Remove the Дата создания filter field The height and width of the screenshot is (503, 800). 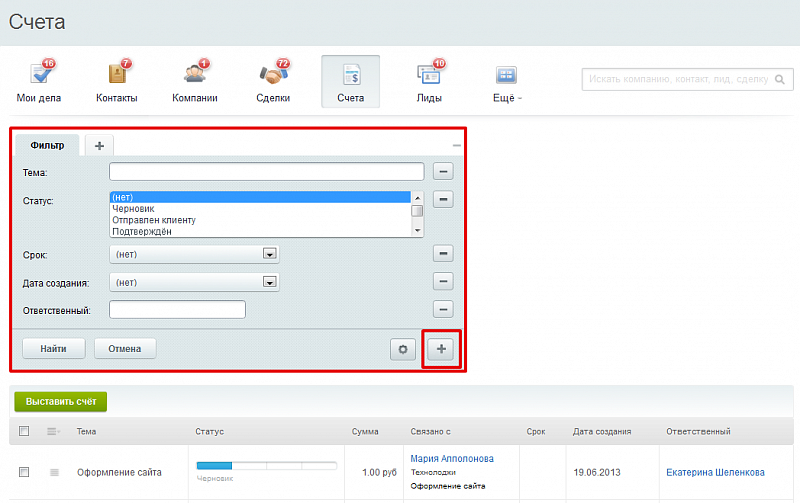click(443, 281)
